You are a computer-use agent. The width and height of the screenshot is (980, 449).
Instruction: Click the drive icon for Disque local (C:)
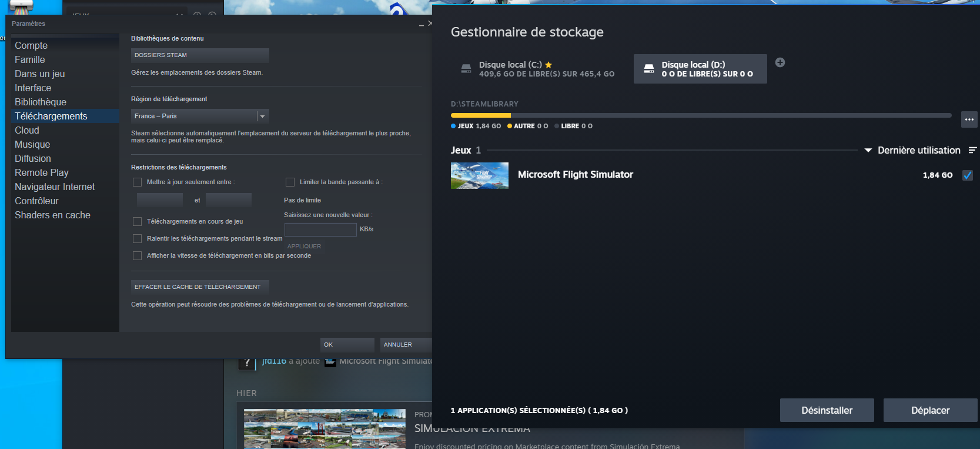tap(466, 69)
